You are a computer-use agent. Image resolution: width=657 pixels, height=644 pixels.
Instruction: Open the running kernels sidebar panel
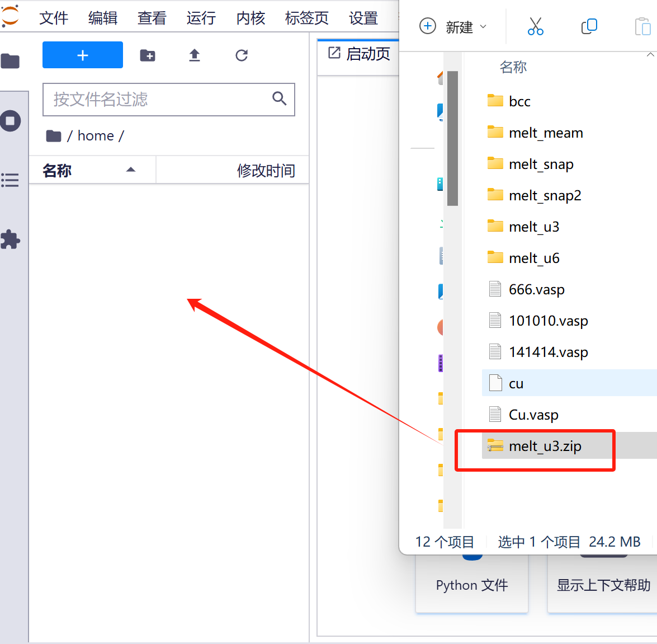[11, 121]
